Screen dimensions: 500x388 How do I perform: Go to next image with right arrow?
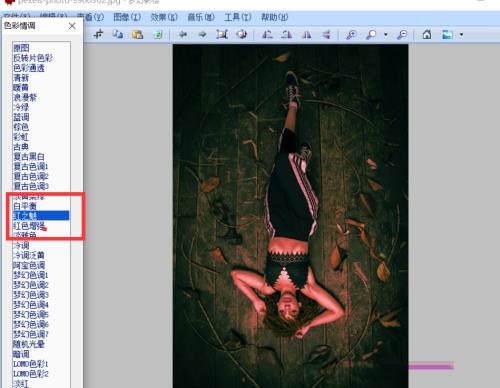tap(202, 34)
